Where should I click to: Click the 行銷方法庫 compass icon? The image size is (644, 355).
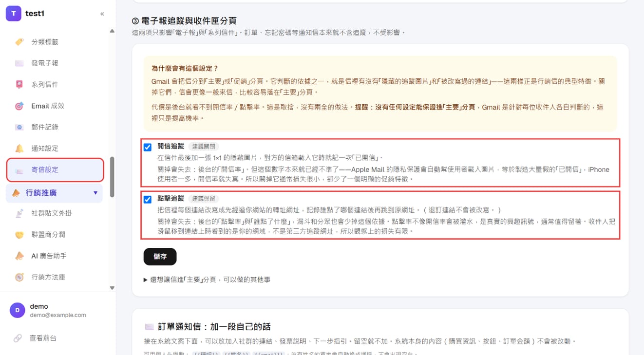point(19,277)
